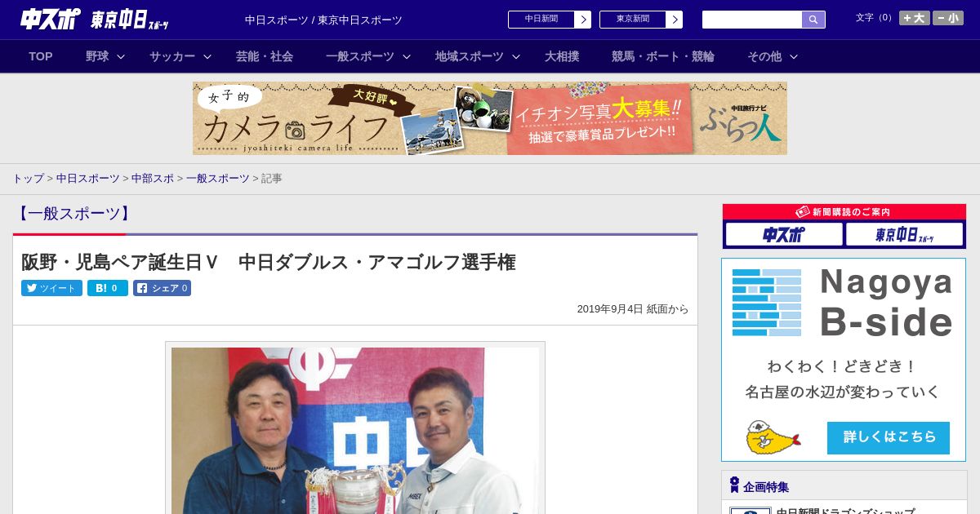Bookmark with Hatena B! button
Image resolution: width=980 pixels, height=514 pixels.
click(108, 288)
